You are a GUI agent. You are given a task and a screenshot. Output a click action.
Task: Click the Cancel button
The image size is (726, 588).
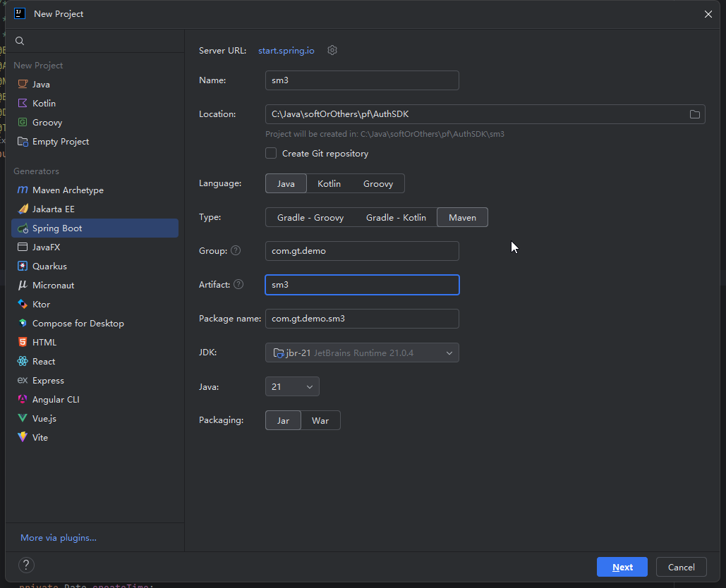[x=681, y=567]
